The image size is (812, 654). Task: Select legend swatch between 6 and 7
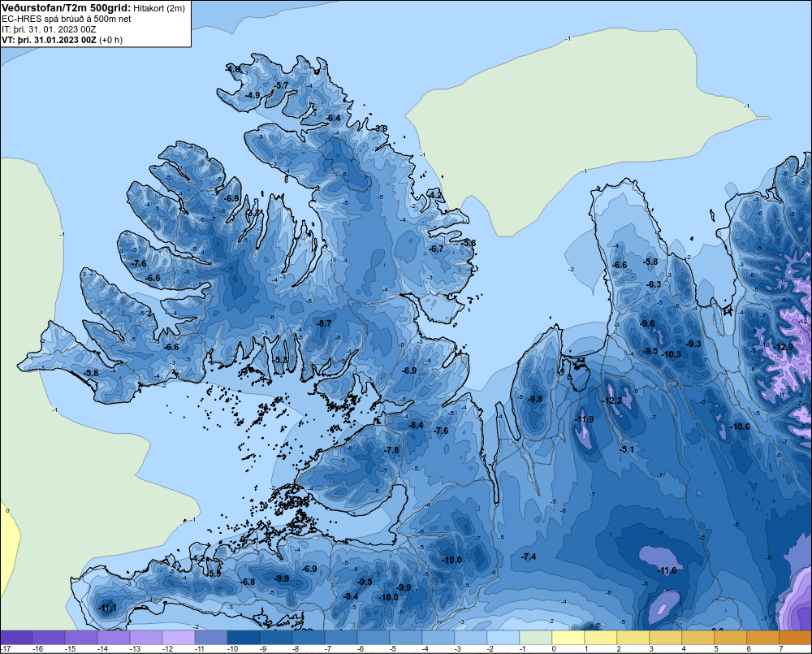coord(762,638)
